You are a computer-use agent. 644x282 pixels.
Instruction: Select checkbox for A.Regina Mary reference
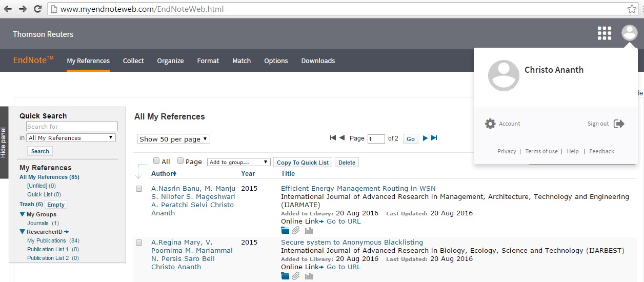click(x=139, y=243)
